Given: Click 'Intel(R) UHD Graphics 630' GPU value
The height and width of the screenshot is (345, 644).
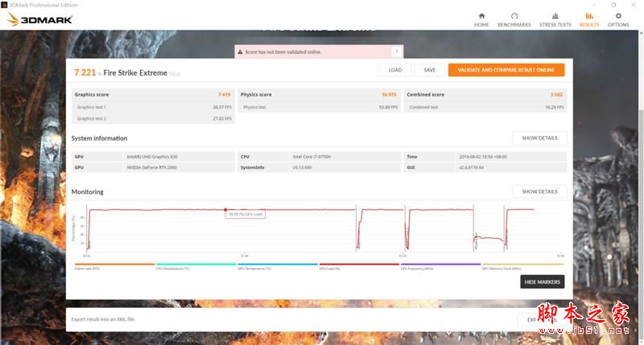Looking at the screenshot, I should point(152,157).
